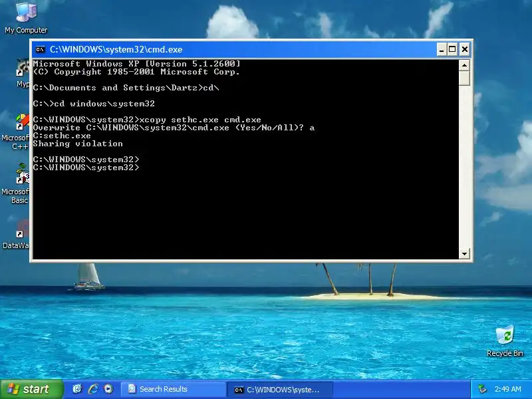Click the 'Documents and Settings\Dartz>cd\' line
Screen dimensions: 532x399
coord(126,88)
